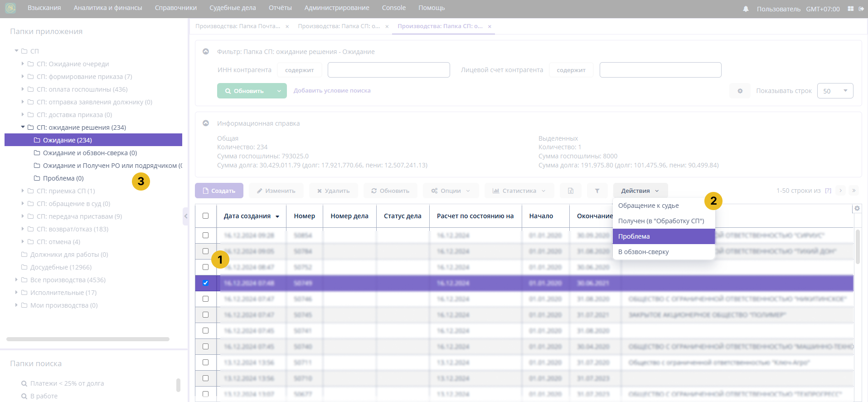Open table settings gear above grid

click(x=857, y=208)
